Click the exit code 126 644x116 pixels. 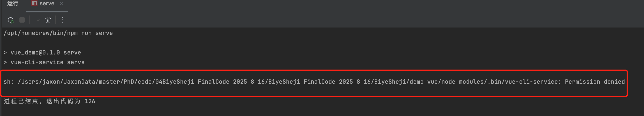90,101
